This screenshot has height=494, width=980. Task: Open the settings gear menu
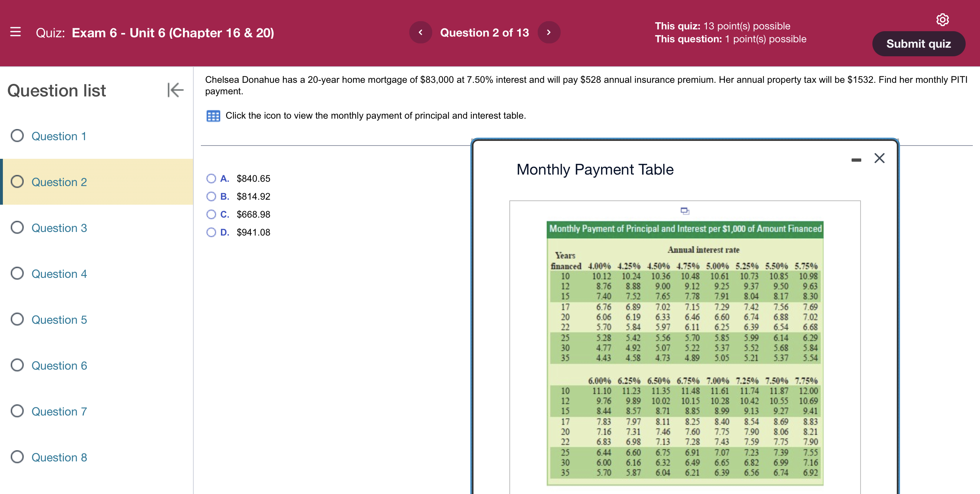point(942,20)
